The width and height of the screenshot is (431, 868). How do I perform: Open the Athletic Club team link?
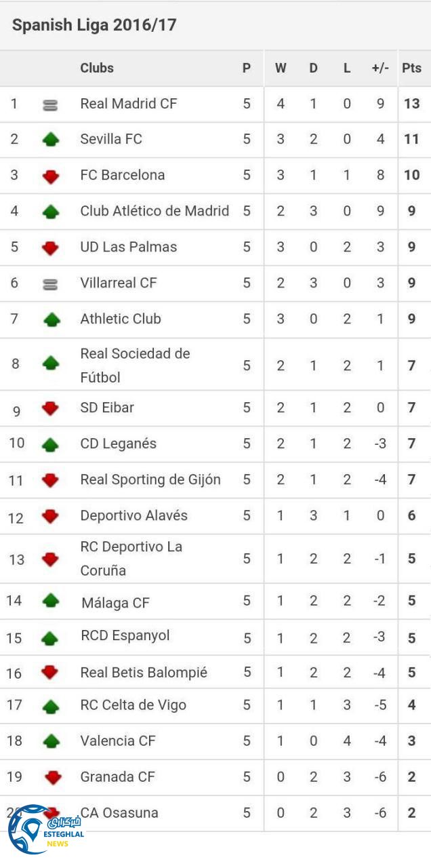click(121, 319)
